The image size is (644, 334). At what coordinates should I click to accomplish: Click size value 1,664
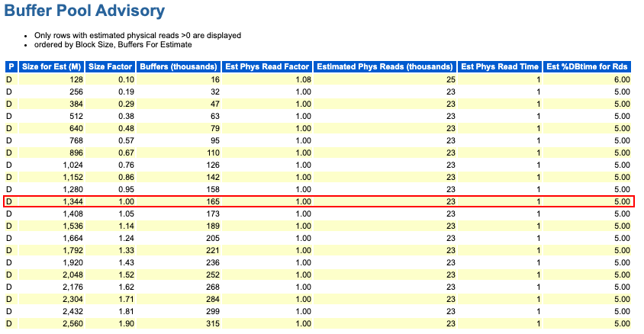[72, 238]
